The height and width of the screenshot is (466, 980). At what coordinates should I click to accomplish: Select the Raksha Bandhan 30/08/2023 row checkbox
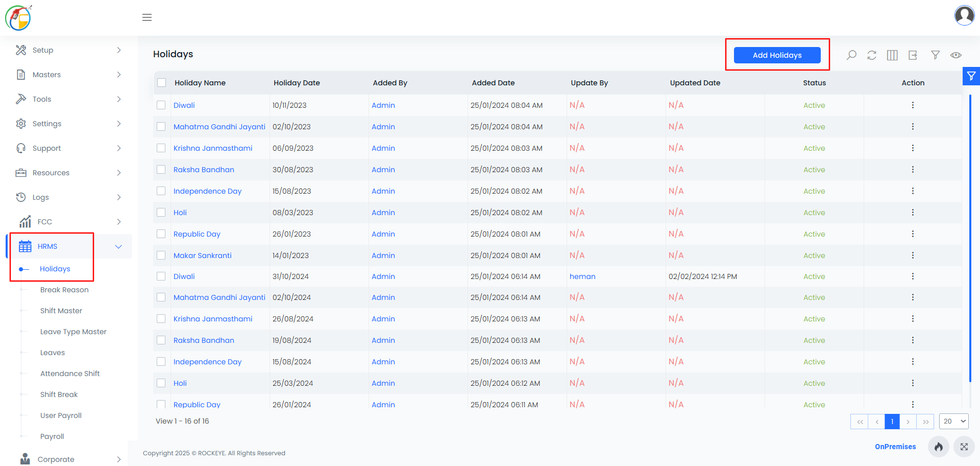[161, 170]
